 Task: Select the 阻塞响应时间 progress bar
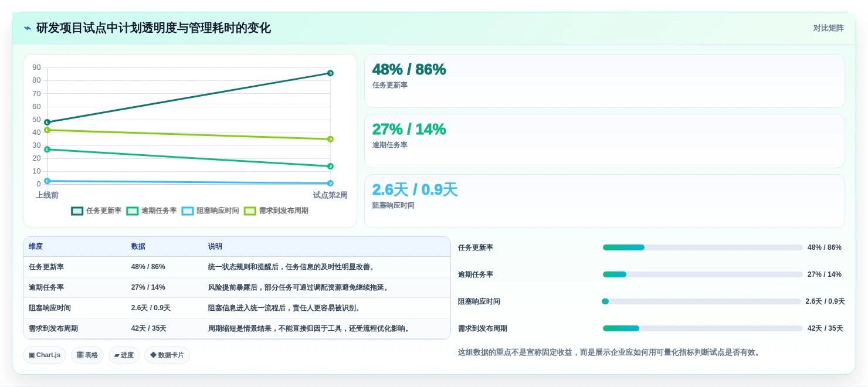click(701, 301)
